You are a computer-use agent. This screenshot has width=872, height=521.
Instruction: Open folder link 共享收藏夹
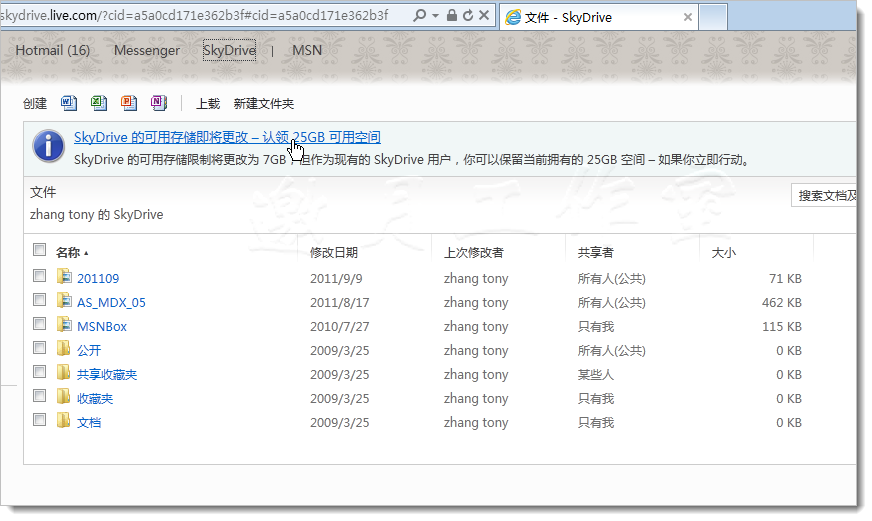coord(107,374)
